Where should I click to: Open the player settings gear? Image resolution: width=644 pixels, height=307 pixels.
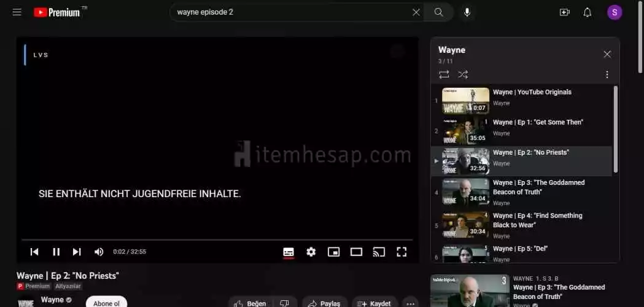311,252
